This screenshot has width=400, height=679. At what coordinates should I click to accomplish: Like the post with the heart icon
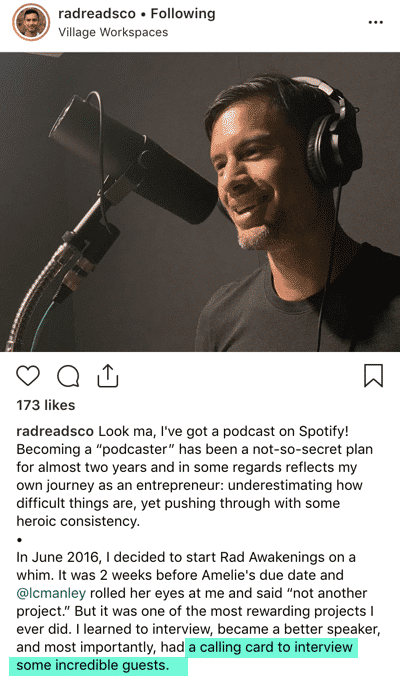click(x=28, y=375)
